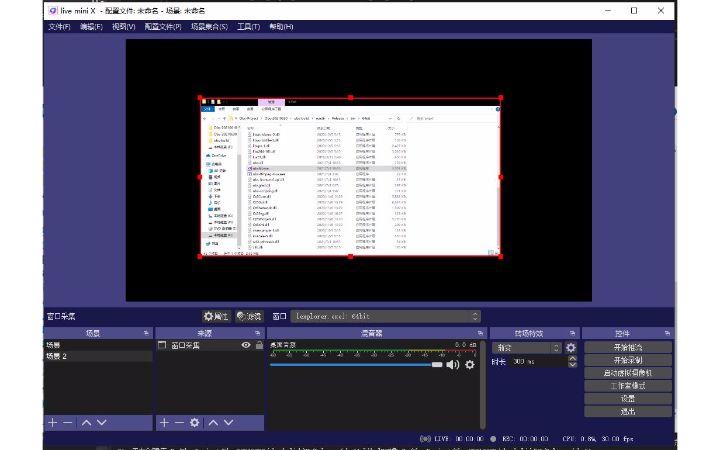Move the selected scene up
720x450 pixels.
coord(86,423)
